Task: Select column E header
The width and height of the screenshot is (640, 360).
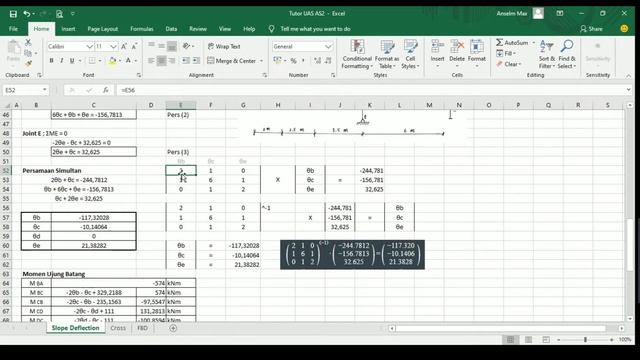Action: tap(180, 105)
